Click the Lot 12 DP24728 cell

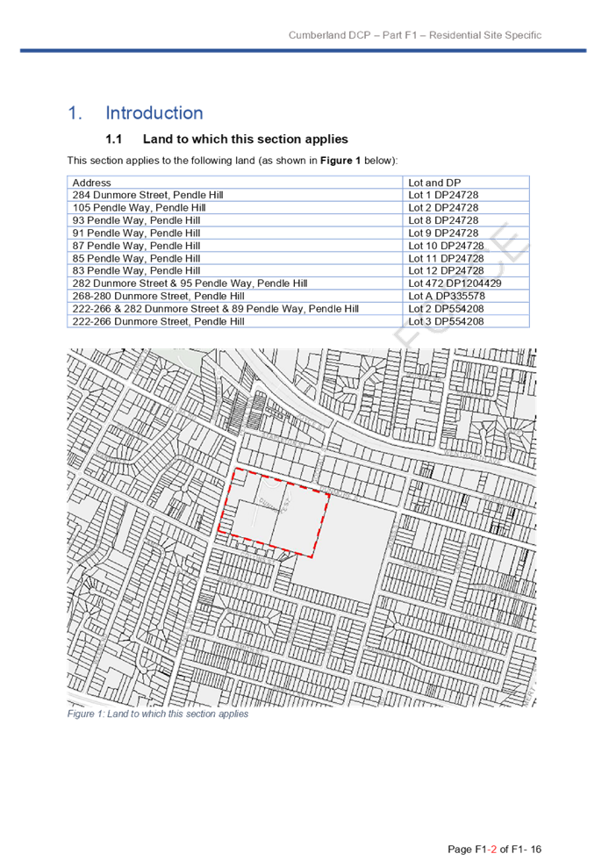tap(444, 271)
